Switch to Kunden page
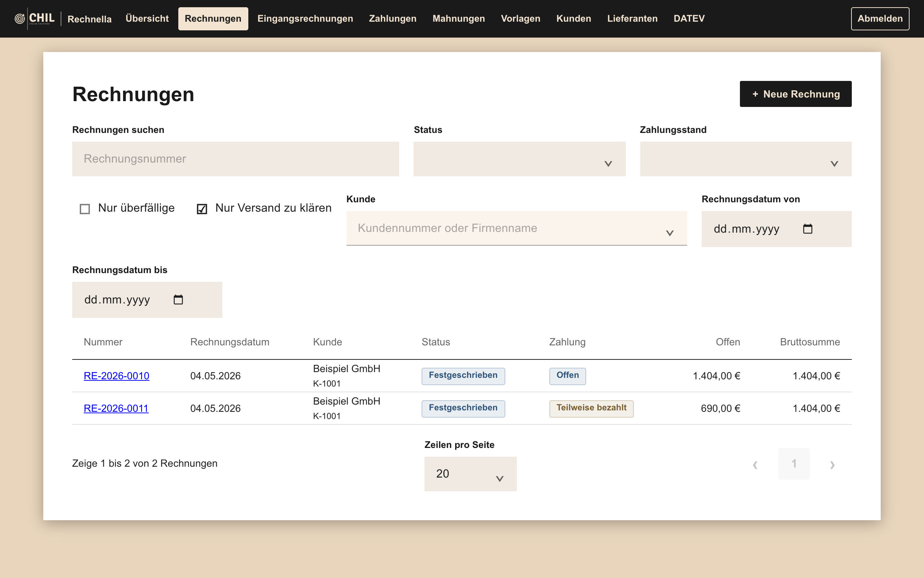 click(574, 18)
